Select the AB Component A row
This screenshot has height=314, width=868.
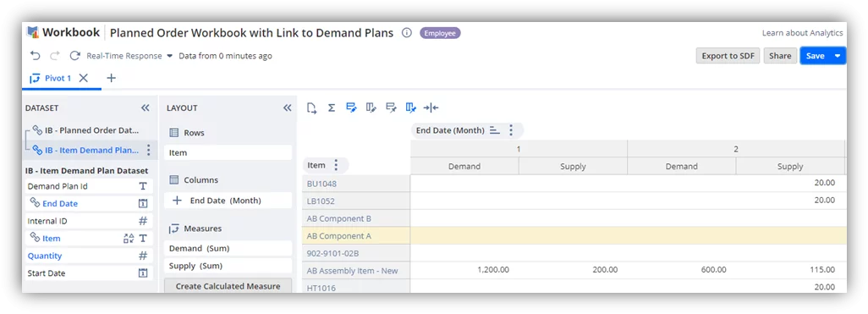point(356,236)
